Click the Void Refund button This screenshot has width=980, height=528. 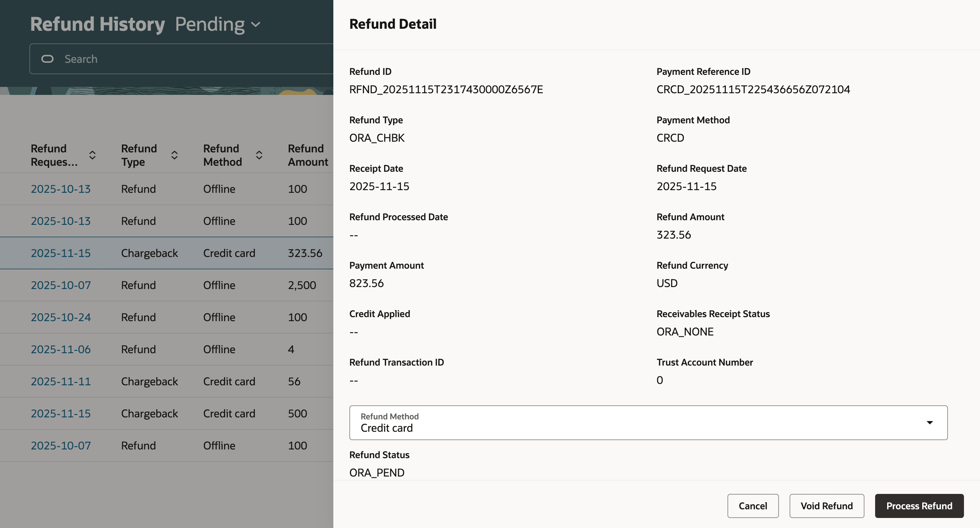[x=826, y=506]
